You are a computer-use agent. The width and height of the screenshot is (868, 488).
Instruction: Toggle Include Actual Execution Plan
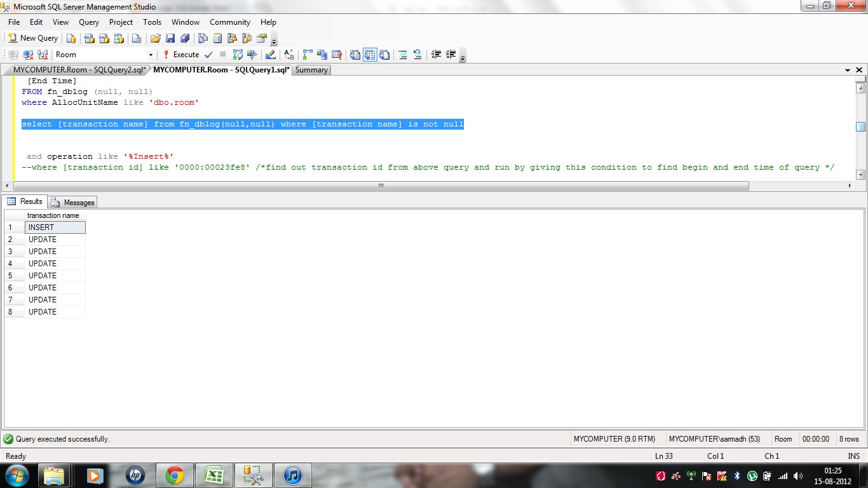pos(308,55)
